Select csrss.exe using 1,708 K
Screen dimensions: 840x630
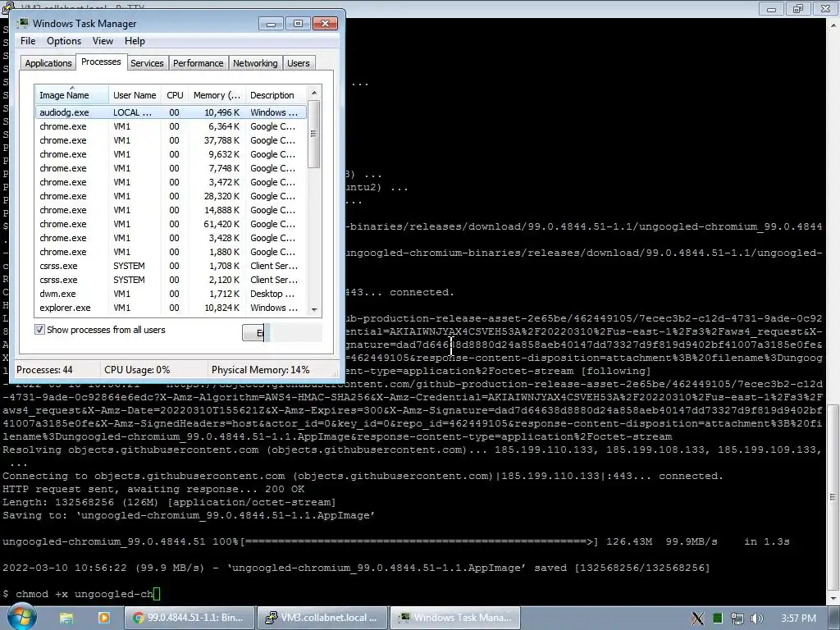coord(171,266)
